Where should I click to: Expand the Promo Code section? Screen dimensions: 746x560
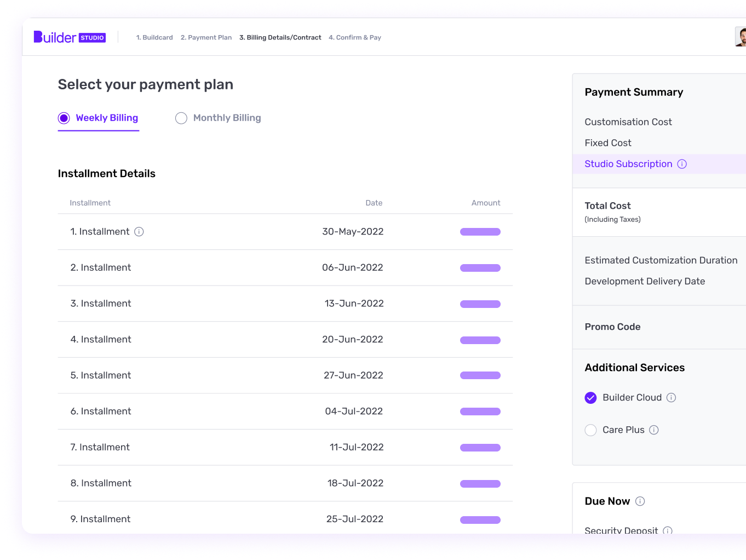[x=612, y=327]
